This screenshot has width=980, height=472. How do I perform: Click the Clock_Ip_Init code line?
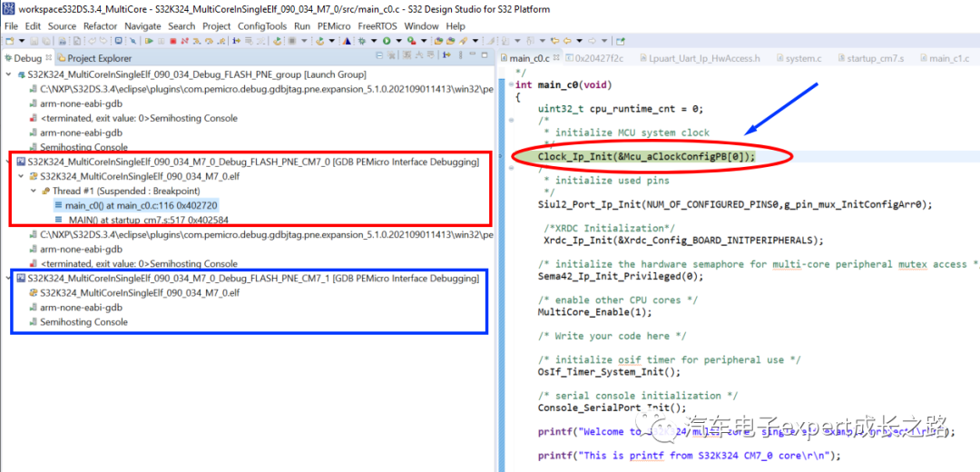(x=646, y=156)
